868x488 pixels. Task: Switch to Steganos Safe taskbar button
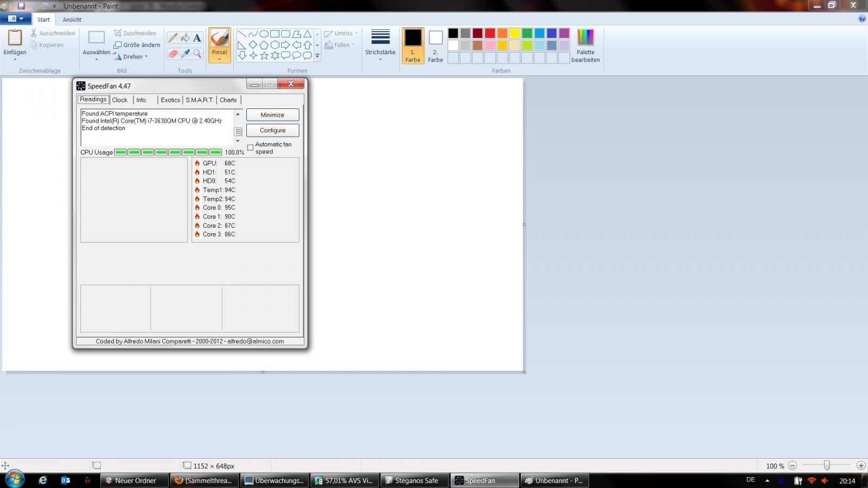click(414, 480)
